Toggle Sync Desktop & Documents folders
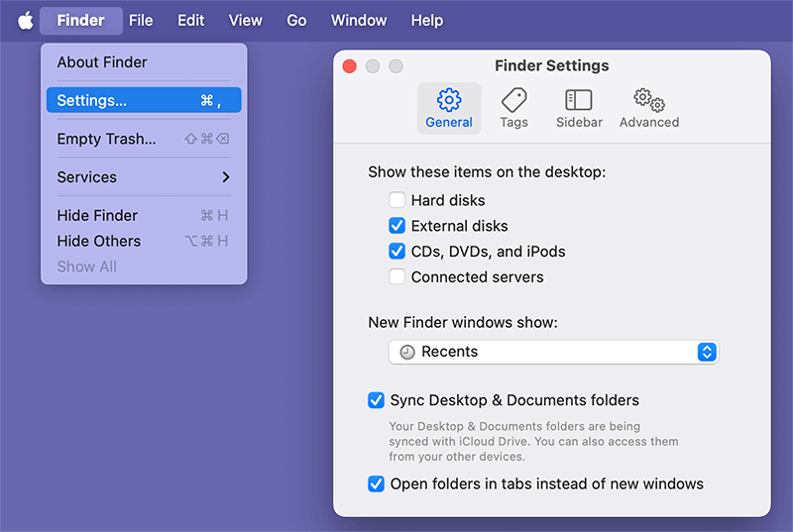Viewport: 793px width, 532px height. tap(376, 400)
